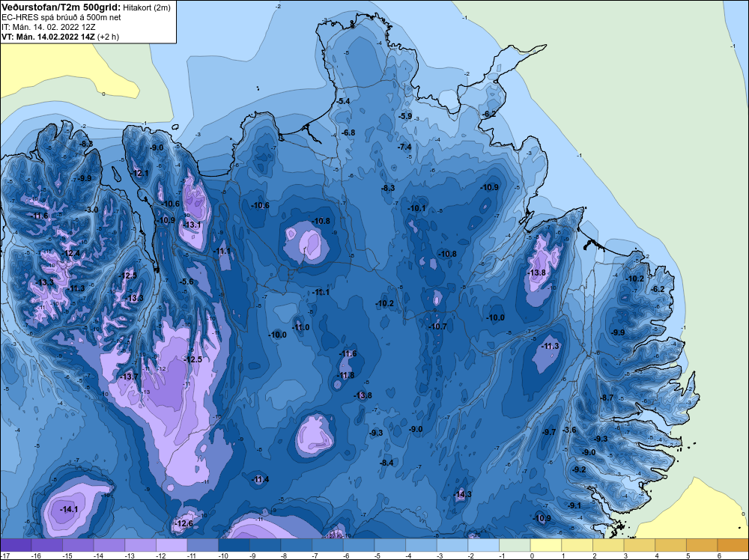Click the -5.6 temperature label
This screenshot has width=749, height=560.
click(x=187, y=281)
